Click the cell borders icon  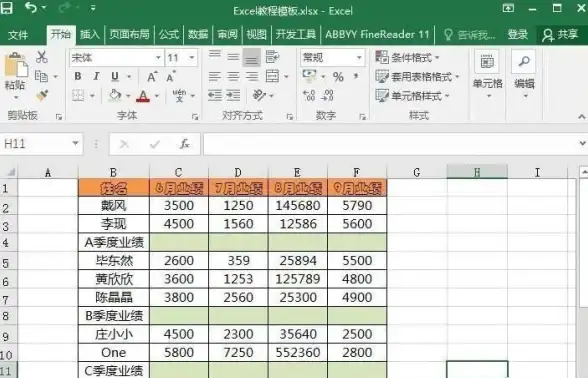point(78,95)
